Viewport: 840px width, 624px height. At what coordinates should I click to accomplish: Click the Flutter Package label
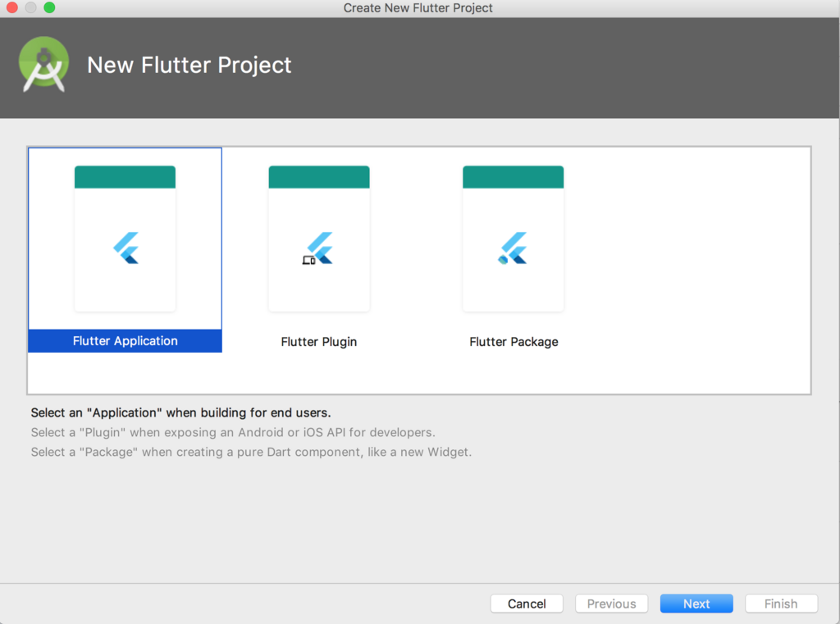[514, 342]
